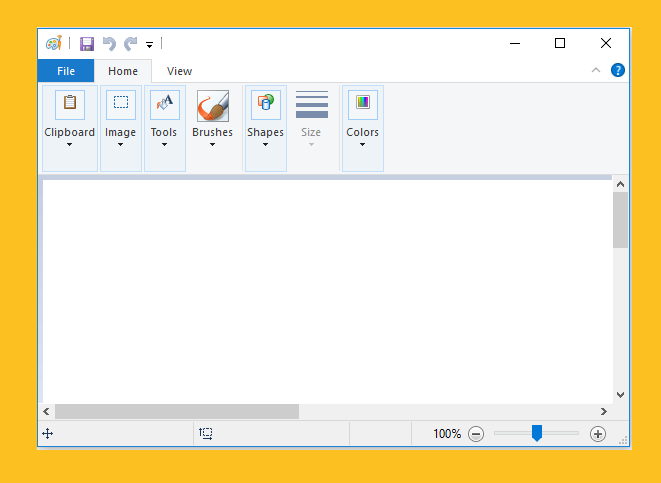The height and width of the screenshot is (483, 661).
Task: Click the vertical scrollbar up arrow
Action: [x=621, y=184]
